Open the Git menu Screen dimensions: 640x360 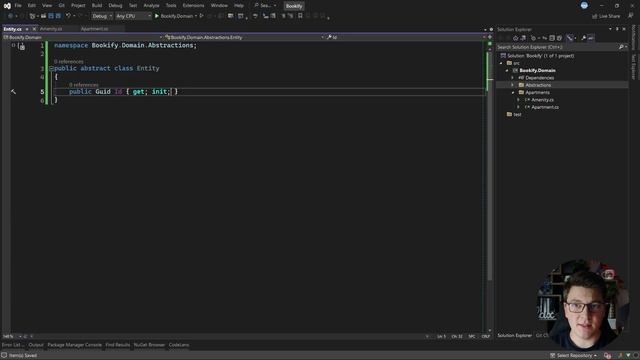(x=62, y=6)
